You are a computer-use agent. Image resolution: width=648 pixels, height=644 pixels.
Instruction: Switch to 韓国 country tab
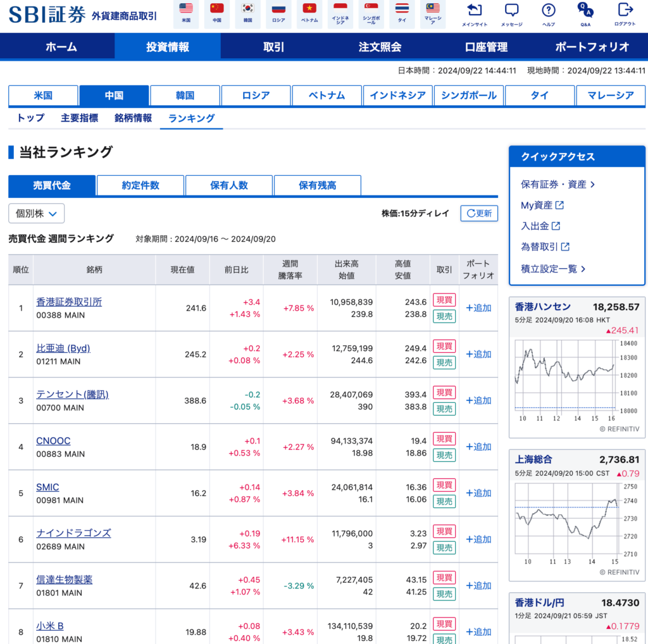pos(185,96)
